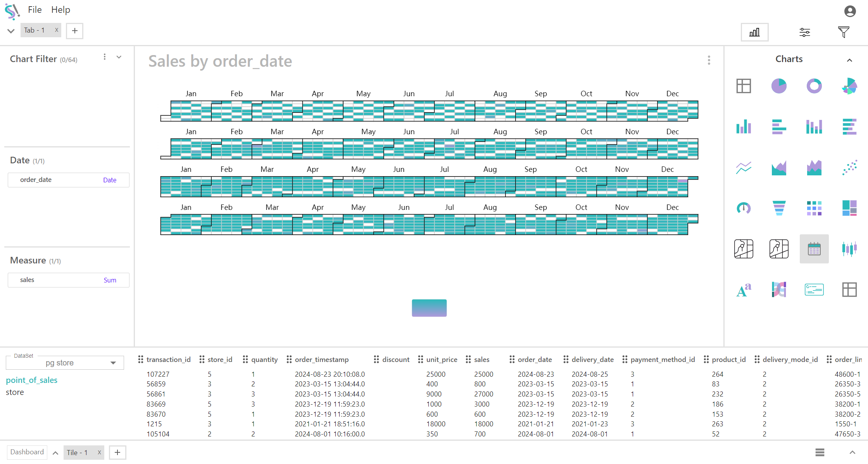Screen dimensions: 868x464
Task: Click the Dashboard button
Action: tap(27, 452)
